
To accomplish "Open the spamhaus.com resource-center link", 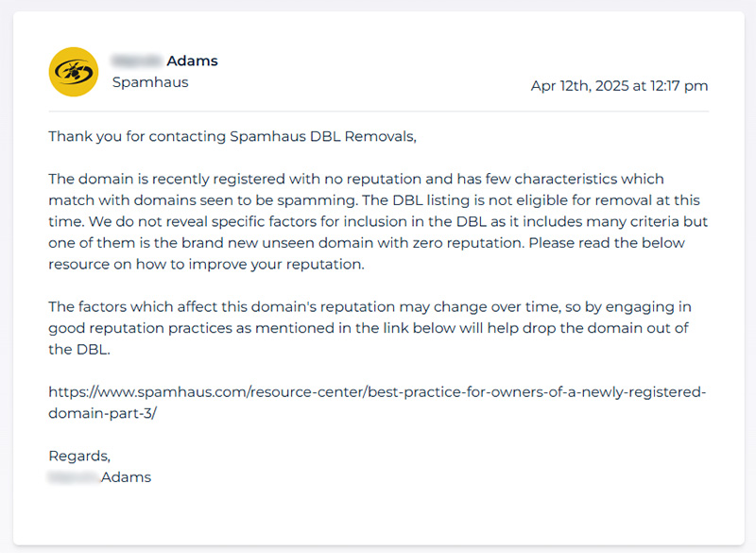I will (x=377, y=392).
